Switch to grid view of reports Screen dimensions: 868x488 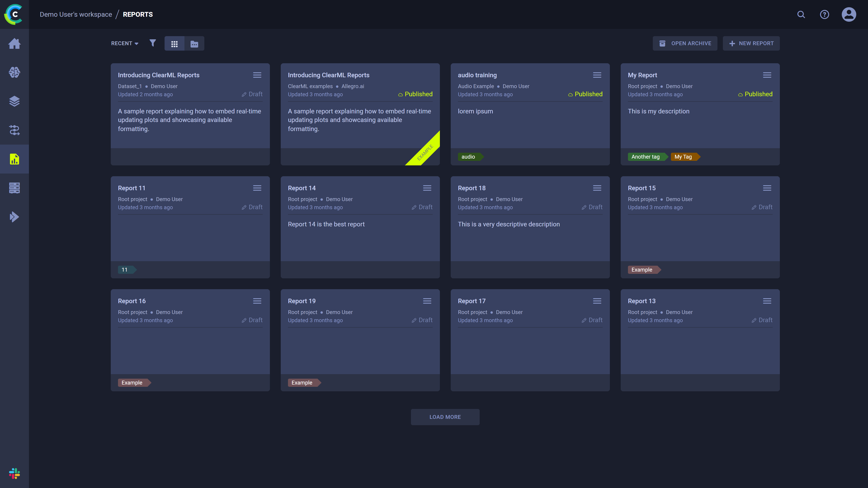coord(175,43)
